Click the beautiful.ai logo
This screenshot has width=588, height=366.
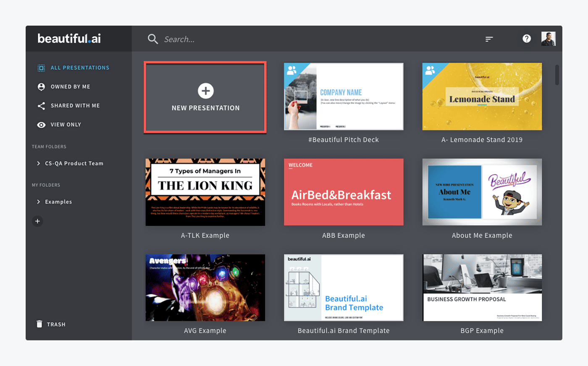(69, 39)
